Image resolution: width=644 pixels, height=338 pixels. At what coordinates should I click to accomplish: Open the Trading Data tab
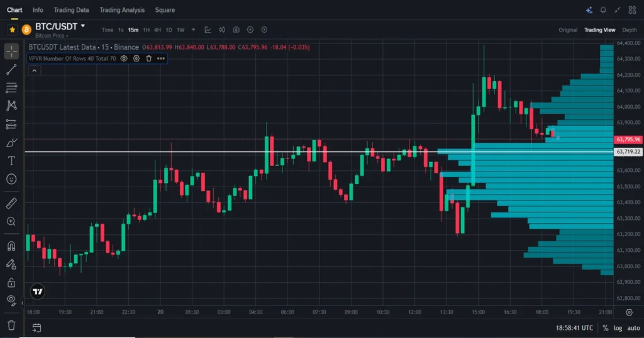[x=71, y=10]
